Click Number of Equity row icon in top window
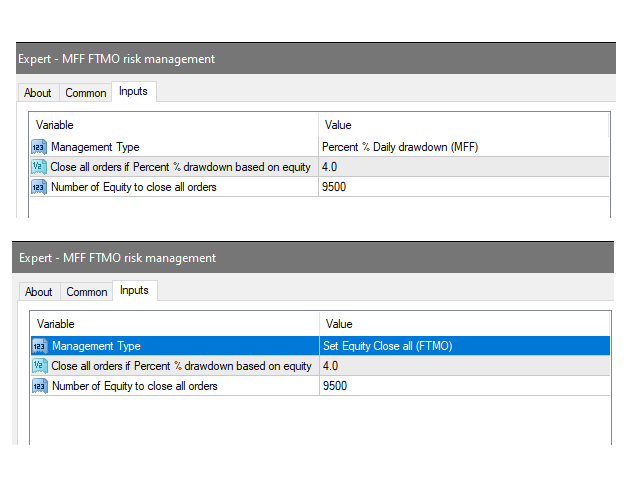640x480 pixels. 39,187
